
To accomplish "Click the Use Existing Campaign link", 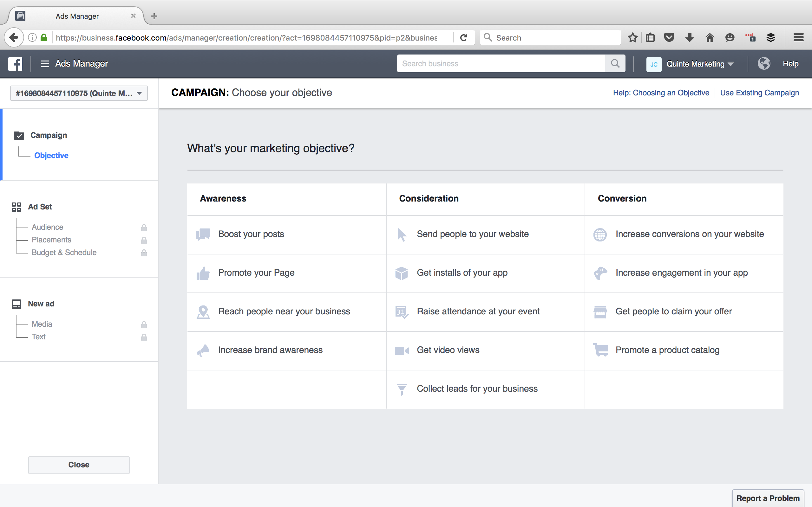I will click(x=759, y=93).
